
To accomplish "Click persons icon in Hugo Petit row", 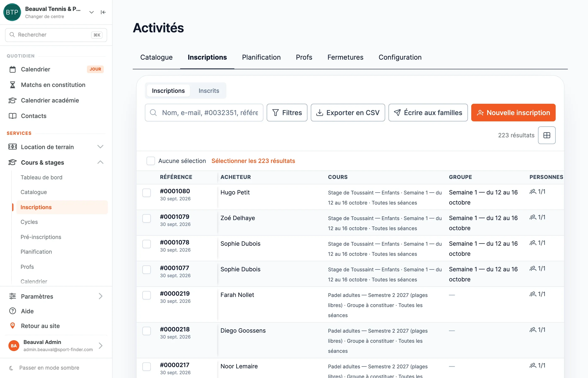I will tap(533, 192).
